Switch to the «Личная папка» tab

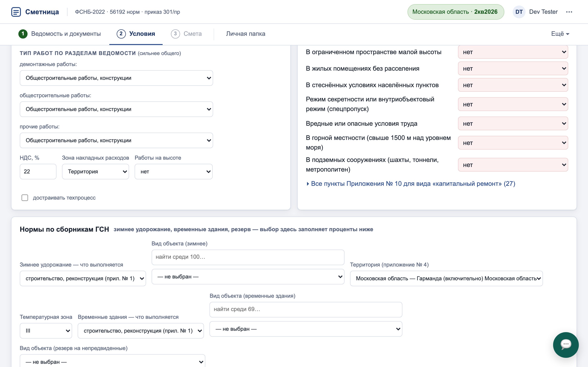[245, 34]
